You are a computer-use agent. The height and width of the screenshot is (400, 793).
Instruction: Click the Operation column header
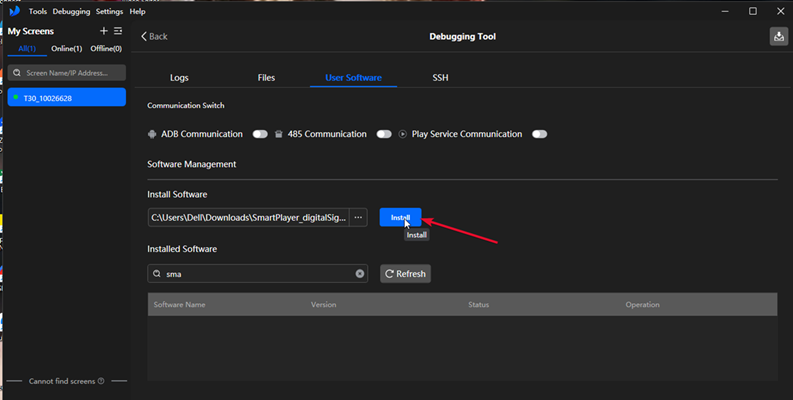pyautogui.click(x=642, y=304)
